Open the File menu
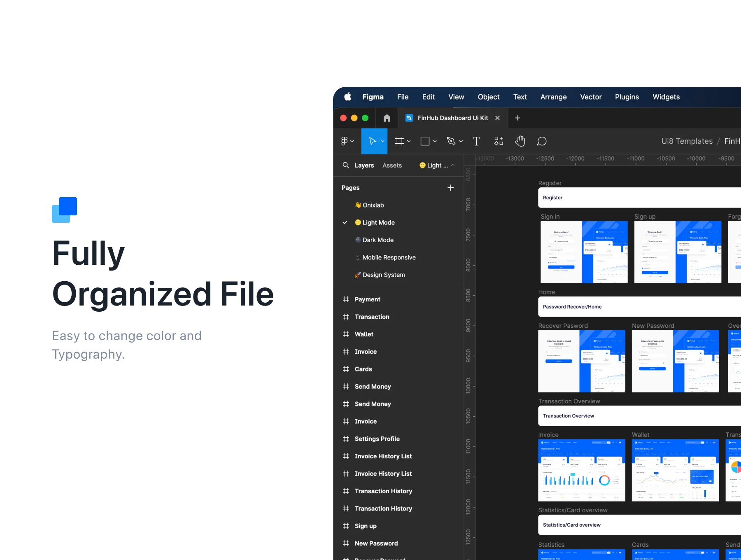Viewport: 741px width, 560px height. pos(403,97)
